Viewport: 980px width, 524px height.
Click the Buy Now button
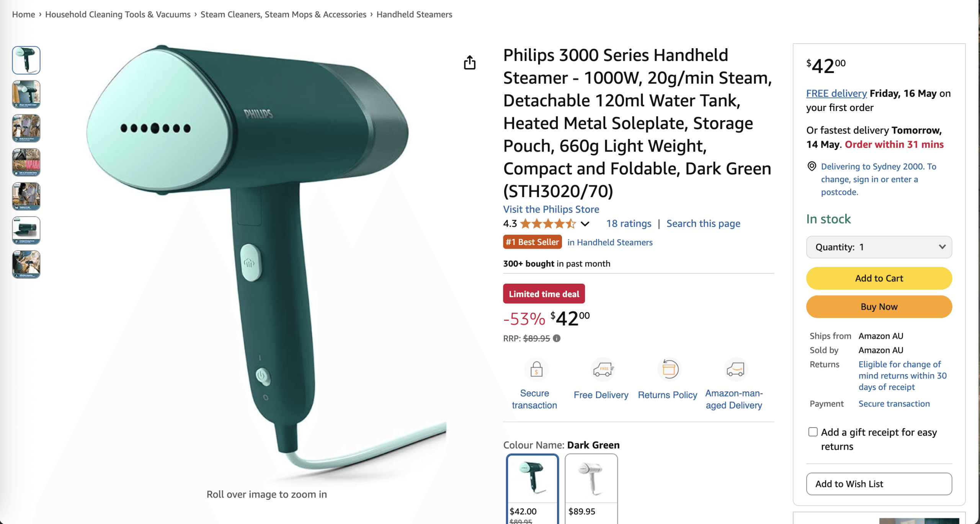tap(879, 307)
